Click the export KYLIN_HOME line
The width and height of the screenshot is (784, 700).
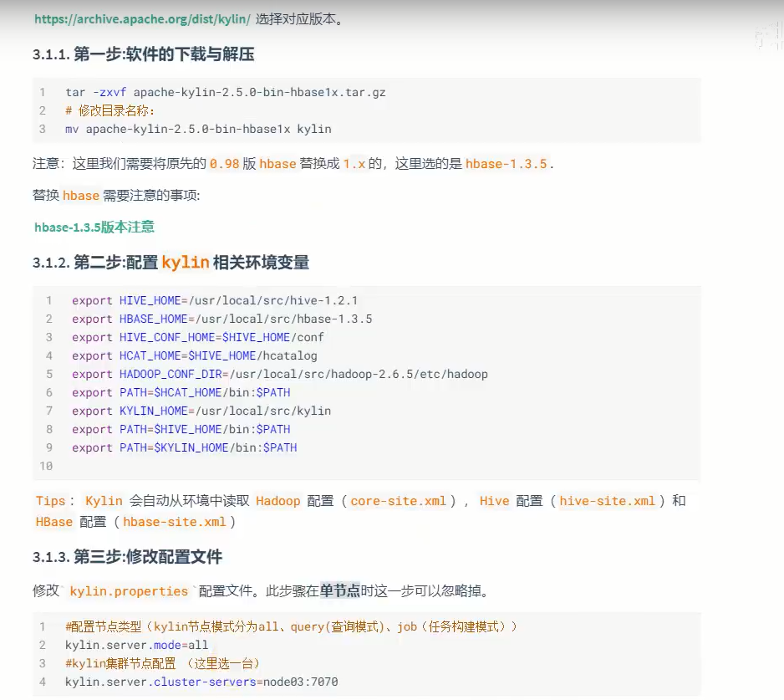201,411
